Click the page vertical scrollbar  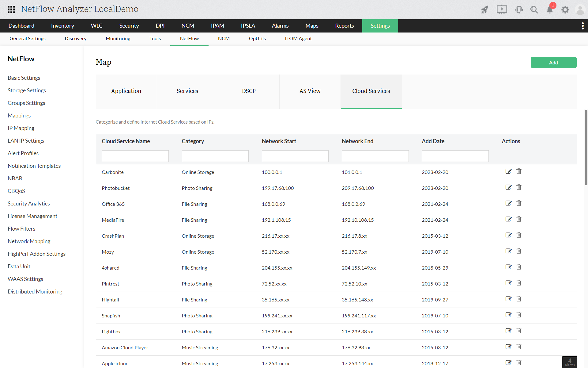point(586,147)
